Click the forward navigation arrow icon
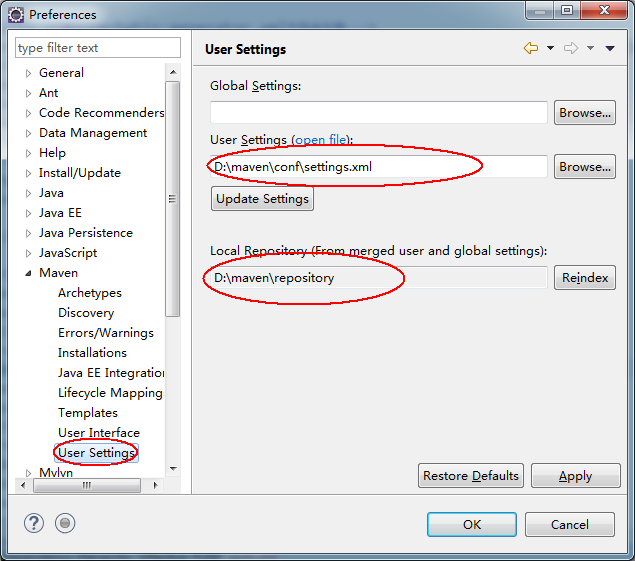Image resolution: width=635 pixels, height=561 pixels. pyautogui.click(x=571, y=49)
